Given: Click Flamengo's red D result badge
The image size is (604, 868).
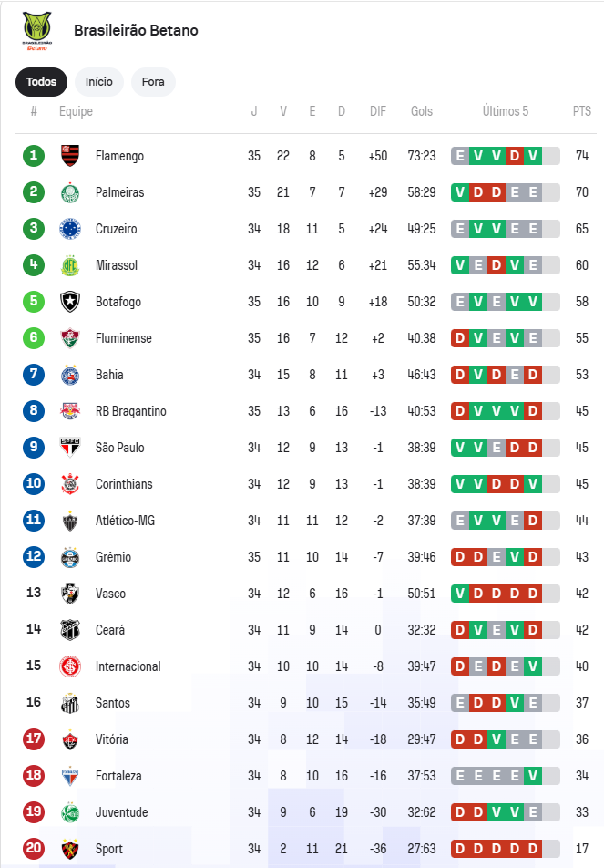Looking at the screenshot, I should pyautogui.click(x=515, y=156).
